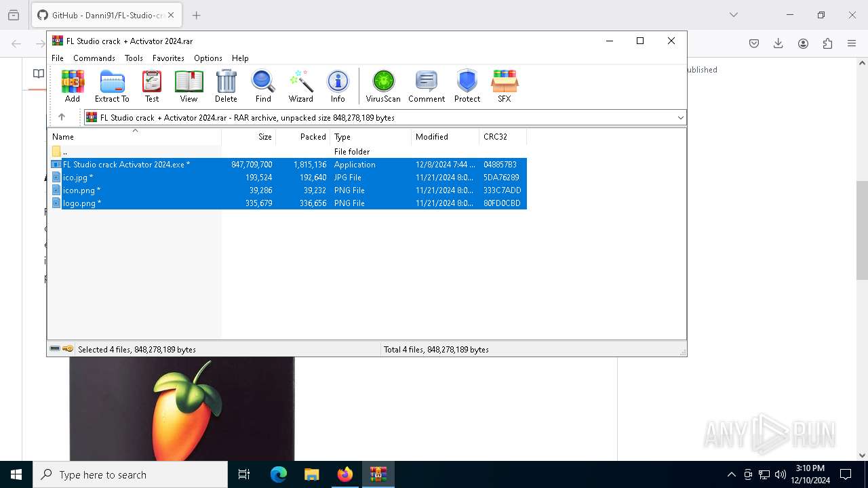Screen dimensions: 868x488
Task: Click the volume speaker tray icon
Action: click(781, 474)
